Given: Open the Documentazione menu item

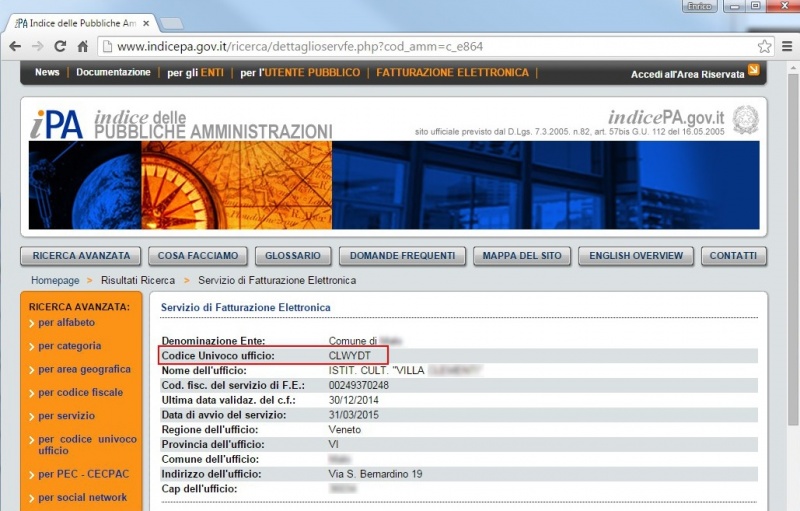Looking at the screenshot, I should click(113, 72).
